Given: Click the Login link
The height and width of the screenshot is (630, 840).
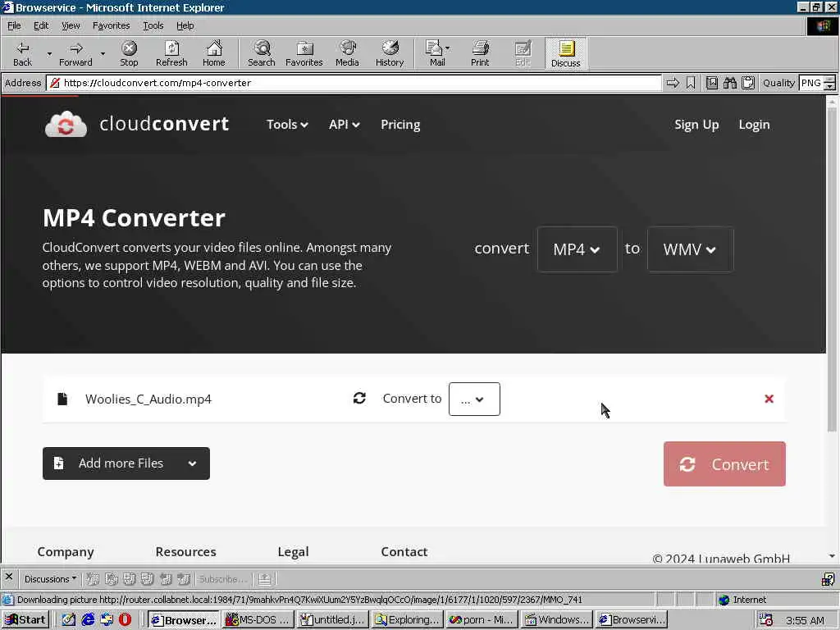Looking at the screenshot, I should 754,125.
